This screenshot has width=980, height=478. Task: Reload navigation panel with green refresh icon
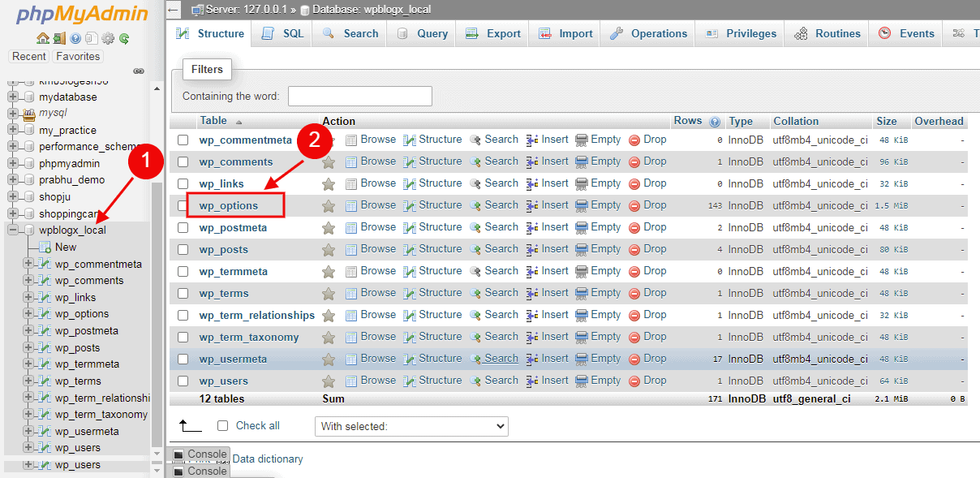(x=124, y=38)
